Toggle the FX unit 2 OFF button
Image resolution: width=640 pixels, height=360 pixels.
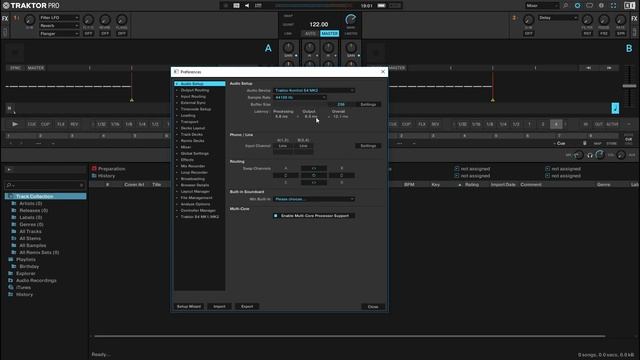(529, 33)
